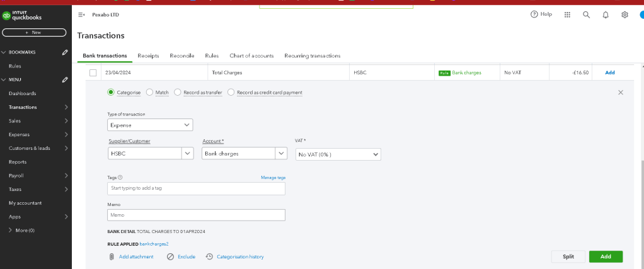Image resolution: width=644 pixels, height=269 pixels.
Task: Click the Exclude circle-slash icon
Action: [170, 256]
